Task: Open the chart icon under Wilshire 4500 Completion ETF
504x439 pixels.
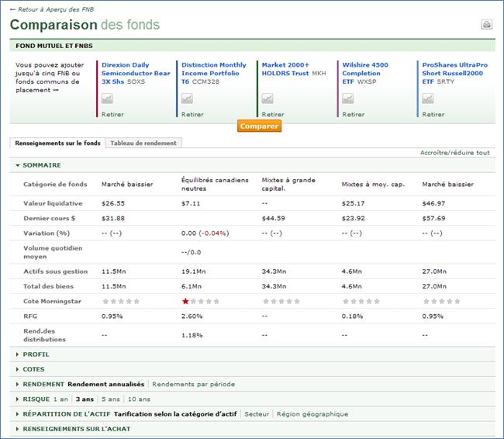Action: point(348,98)
